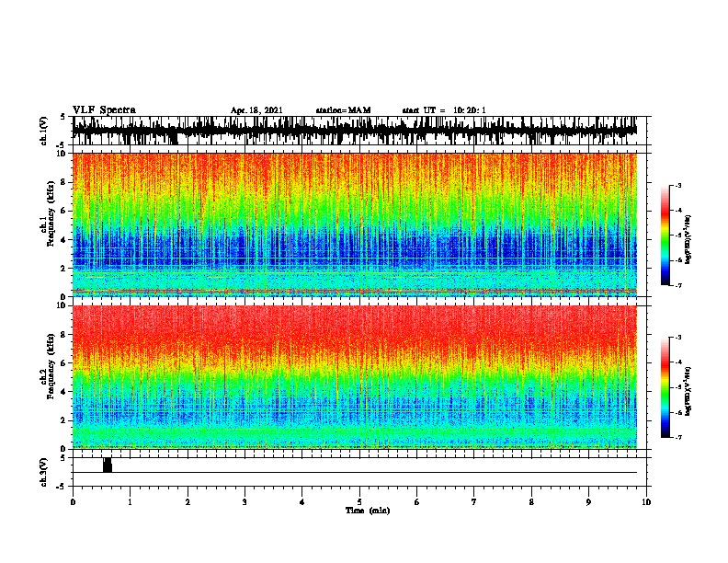Screen dimensions: 728x563
Task: Click the 'ch.3(V)' axis label
Action: 43,472
